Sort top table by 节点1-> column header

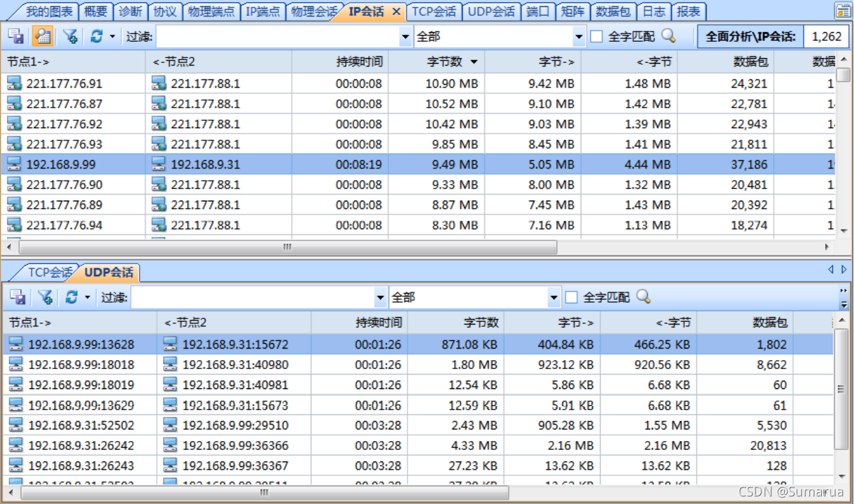(x=73, y=62)
